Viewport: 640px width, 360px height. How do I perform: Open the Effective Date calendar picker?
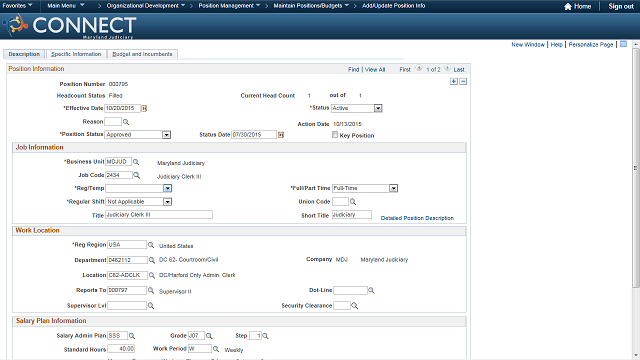click(x=144, y=108)
